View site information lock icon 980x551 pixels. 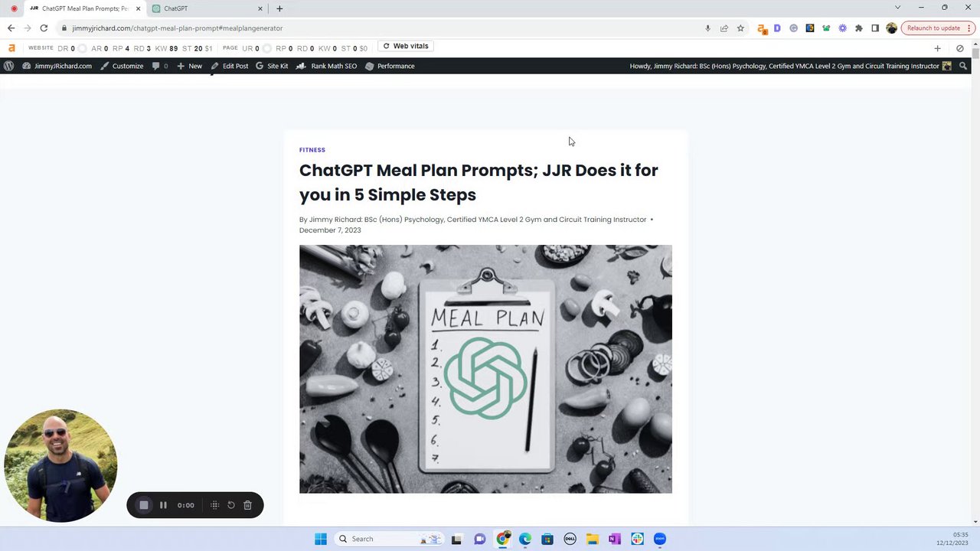(x=65, y=28)
